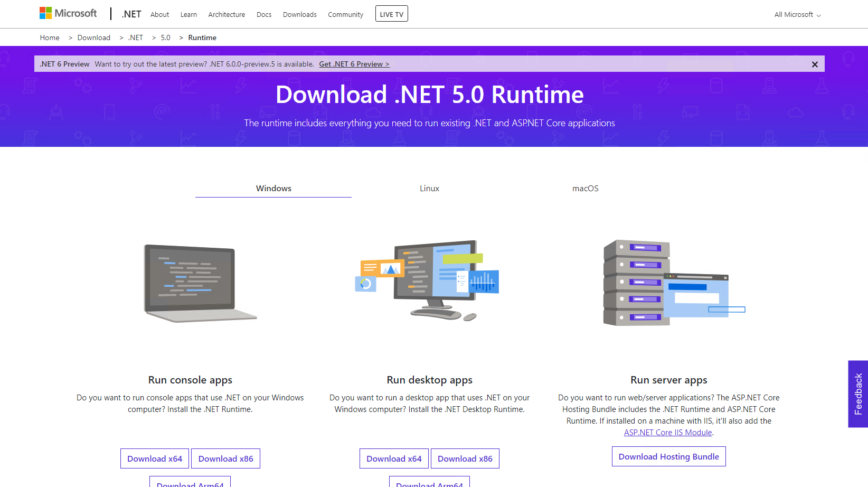The image size is (868, 487).
Task: Download x86 desktop runtime
Action: (465, 458)
